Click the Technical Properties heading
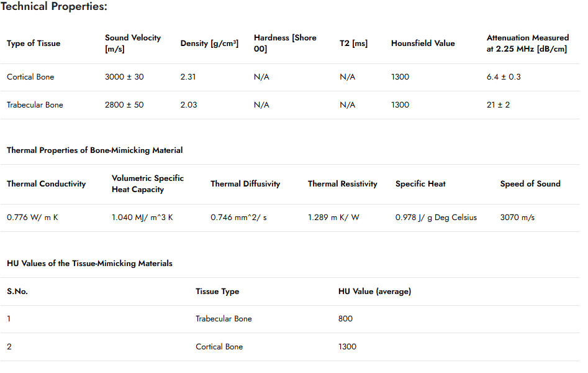This screenshot has height=373, width=588. coord(54,6)
